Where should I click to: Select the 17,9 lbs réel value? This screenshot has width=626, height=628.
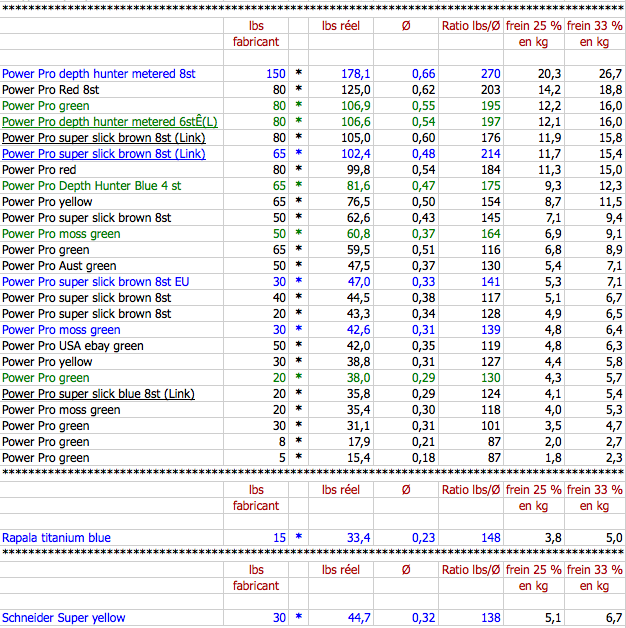pos(358,442)
